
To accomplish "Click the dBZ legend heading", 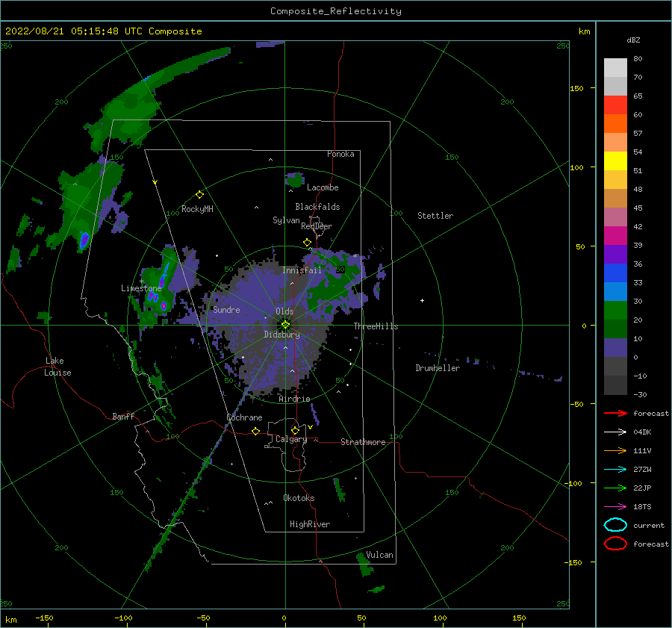I will tap(633, 40).
